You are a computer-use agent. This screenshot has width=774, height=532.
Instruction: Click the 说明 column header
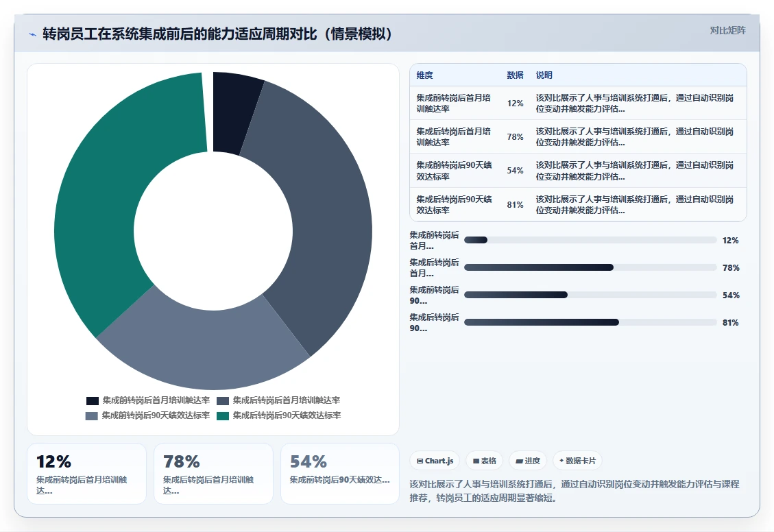tap(544, 75)
